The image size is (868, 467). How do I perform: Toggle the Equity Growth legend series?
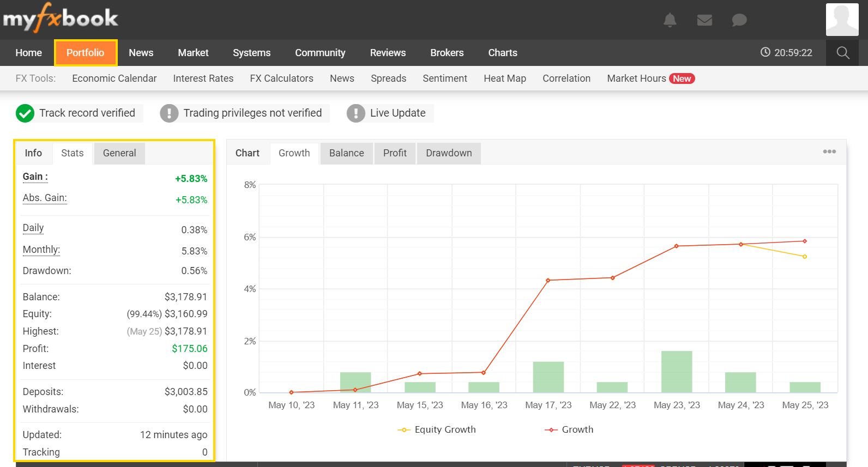437,429
